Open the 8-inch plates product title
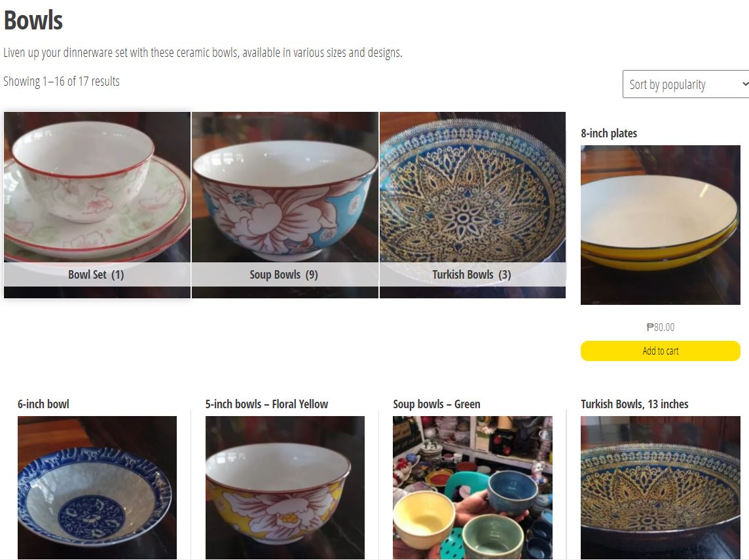This screenshot has width=749, height=560. click(609, 133)
